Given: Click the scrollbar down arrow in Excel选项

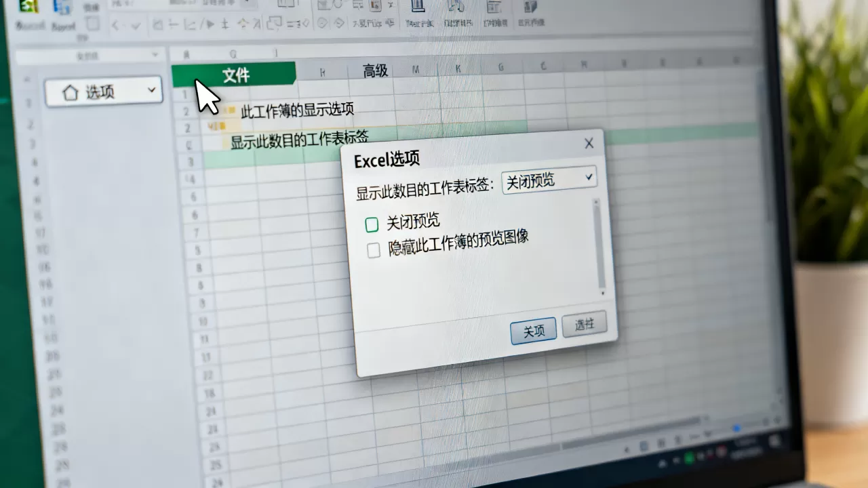Looking at the screenshot, I should point(602,292).
